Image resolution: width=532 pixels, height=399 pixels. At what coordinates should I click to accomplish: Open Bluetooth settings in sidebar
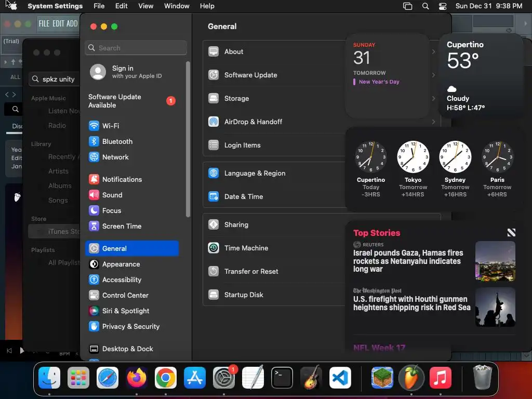pos(132,141)
